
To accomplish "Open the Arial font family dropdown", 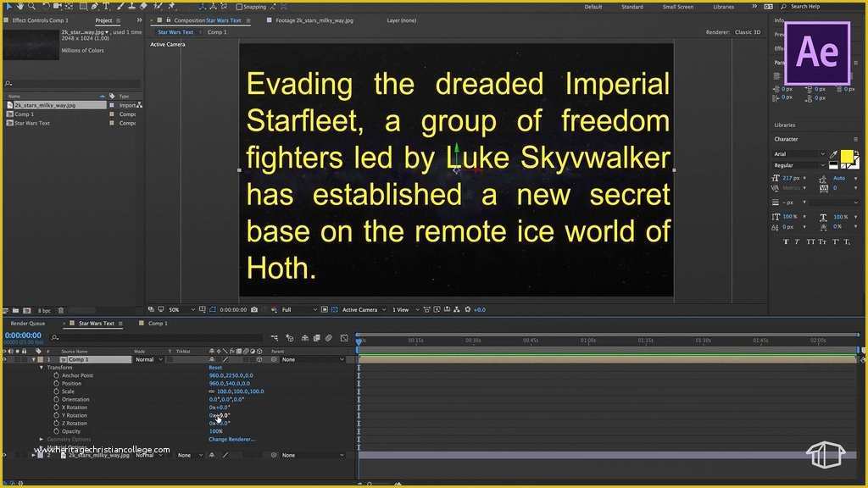I will point(799,154).
